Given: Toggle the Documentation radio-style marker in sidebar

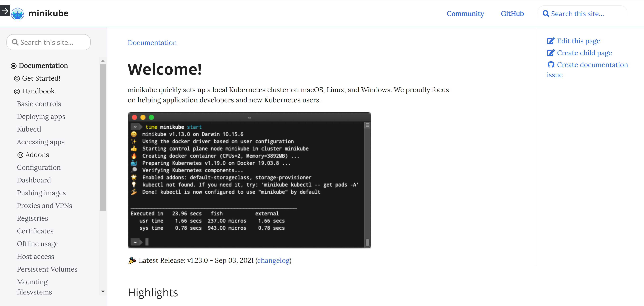Looking at the screenshot, I should click(x=14, y=66).
